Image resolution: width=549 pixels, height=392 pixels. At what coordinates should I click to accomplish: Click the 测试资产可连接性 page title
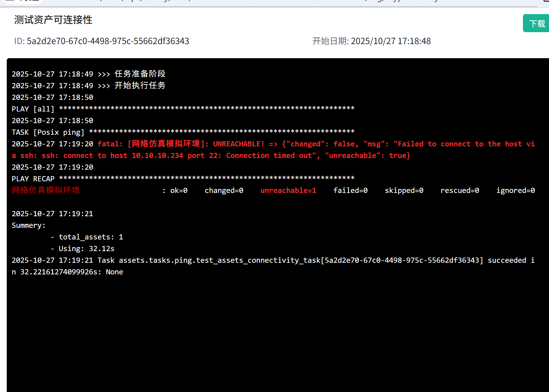[x=53, y=20]
